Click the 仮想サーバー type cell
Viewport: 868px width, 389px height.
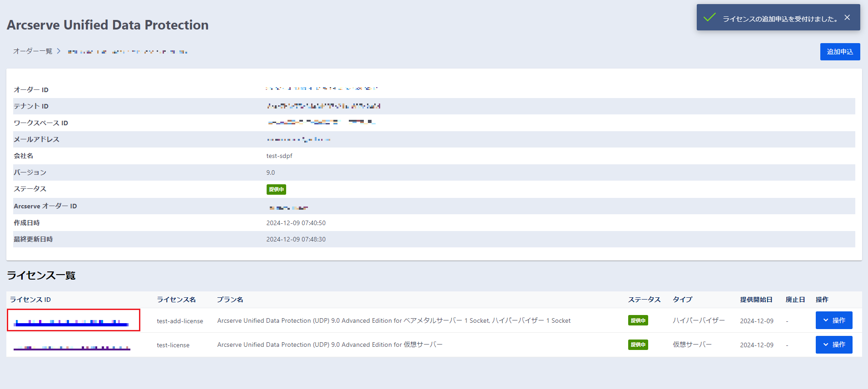click(x=692, y=345)
